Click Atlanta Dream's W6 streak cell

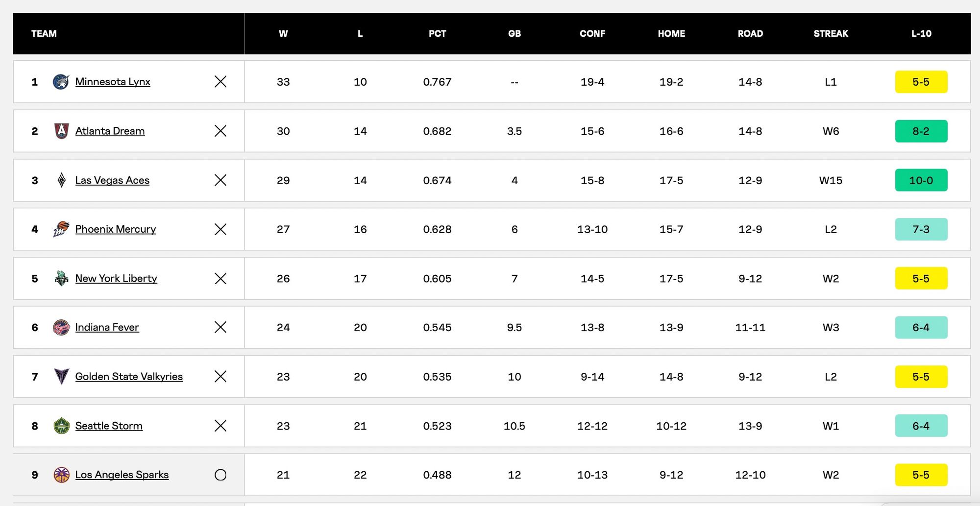[831, 131]
